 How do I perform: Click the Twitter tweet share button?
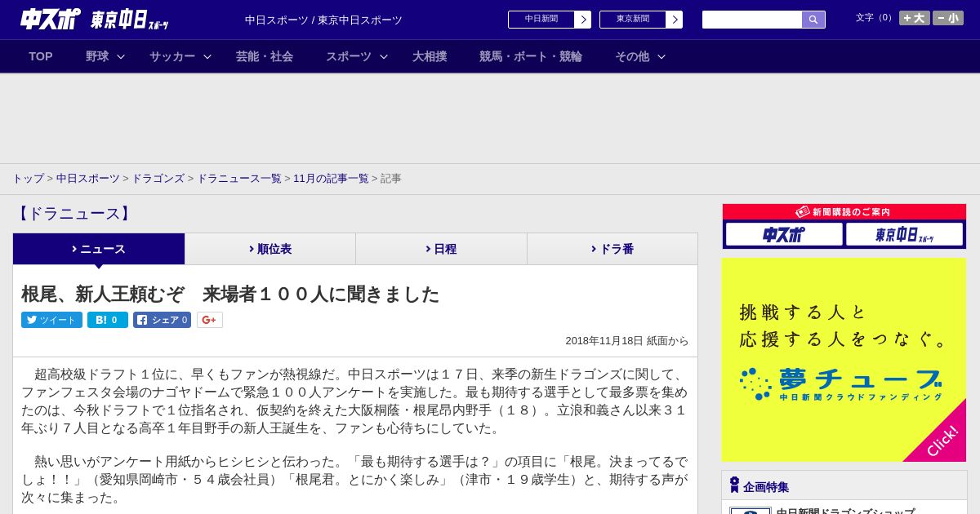pyautogui.click(x=51, y=320)
